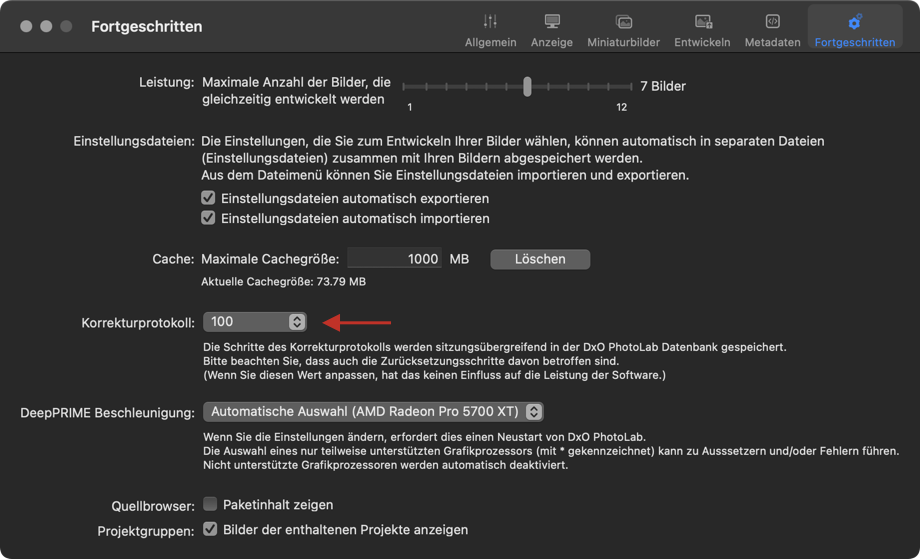
Task: Click the Korrekturprotokoll stepper arrows
Action: click(x=297, y=322)
